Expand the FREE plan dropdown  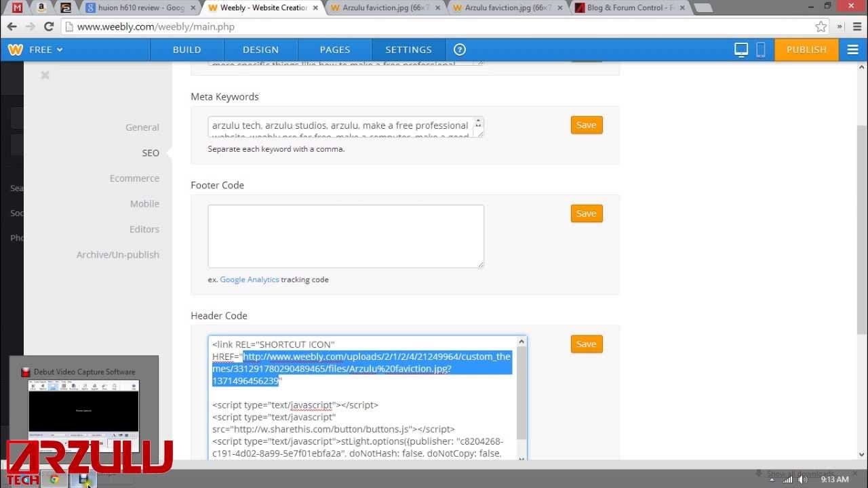coord(44,49)
